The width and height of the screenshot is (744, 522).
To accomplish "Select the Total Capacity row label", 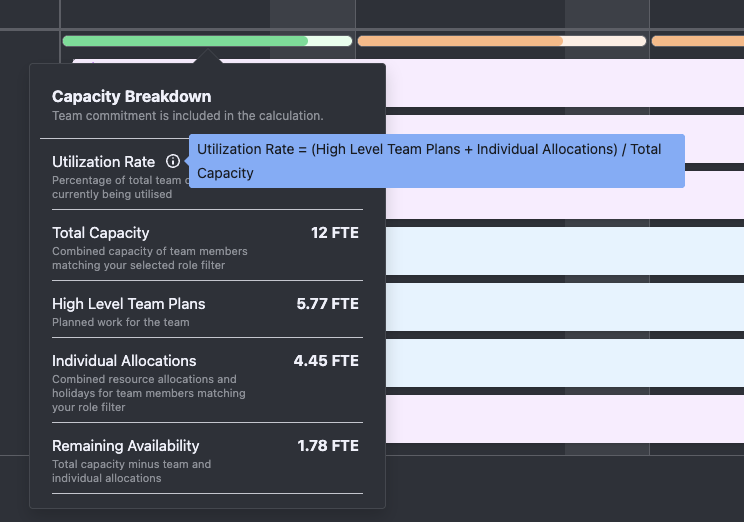I will [100, 233].
